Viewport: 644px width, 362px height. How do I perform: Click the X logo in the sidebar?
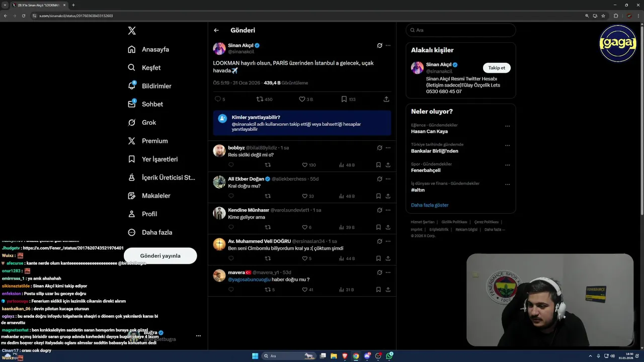[132, 31]
